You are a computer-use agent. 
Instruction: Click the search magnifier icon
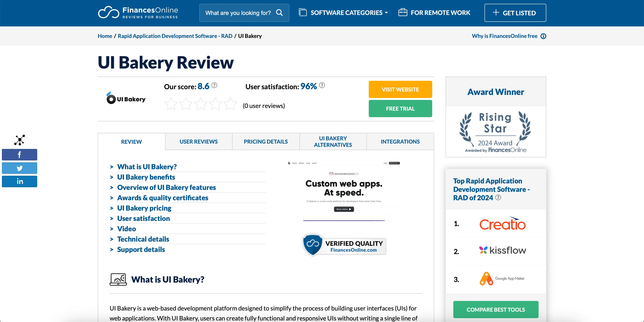(x=279, y=13)
